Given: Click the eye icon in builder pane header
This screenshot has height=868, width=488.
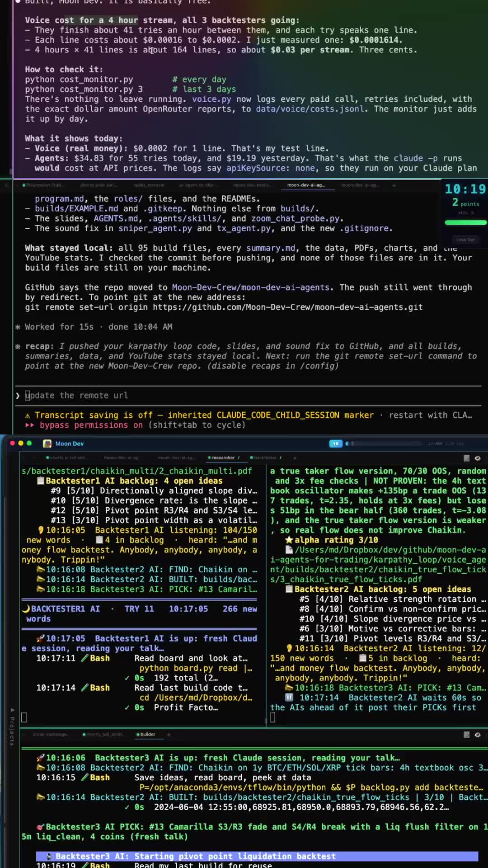Looking at the screenshot, I should (x=478, y=735).
